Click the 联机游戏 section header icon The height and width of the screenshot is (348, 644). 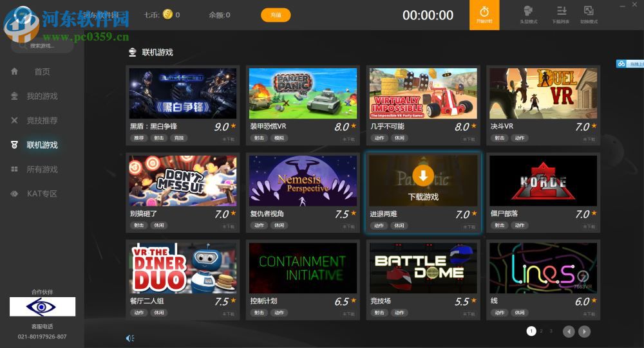[x=132, y=52]
